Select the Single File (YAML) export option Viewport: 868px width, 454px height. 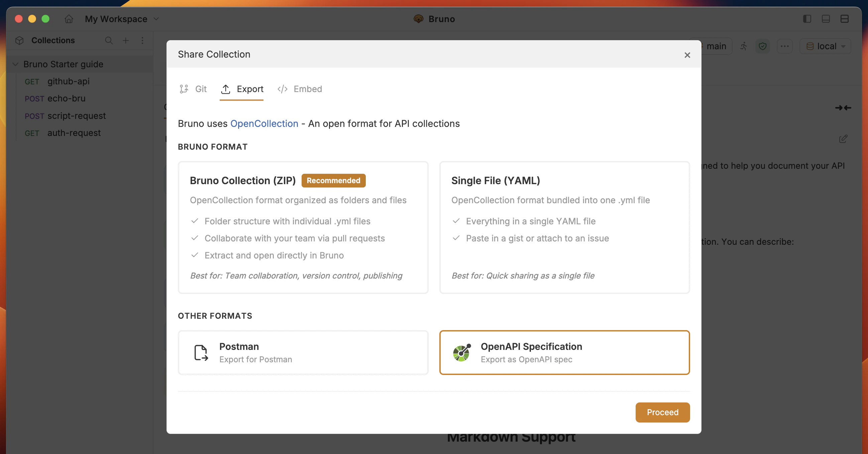coord(564,227)
